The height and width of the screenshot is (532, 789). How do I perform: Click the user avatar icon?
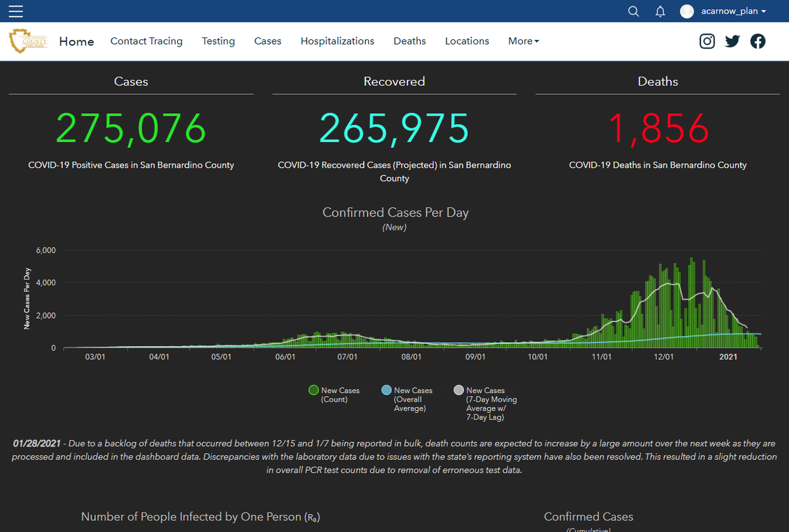pyautogui.click(x=687, y=11)
